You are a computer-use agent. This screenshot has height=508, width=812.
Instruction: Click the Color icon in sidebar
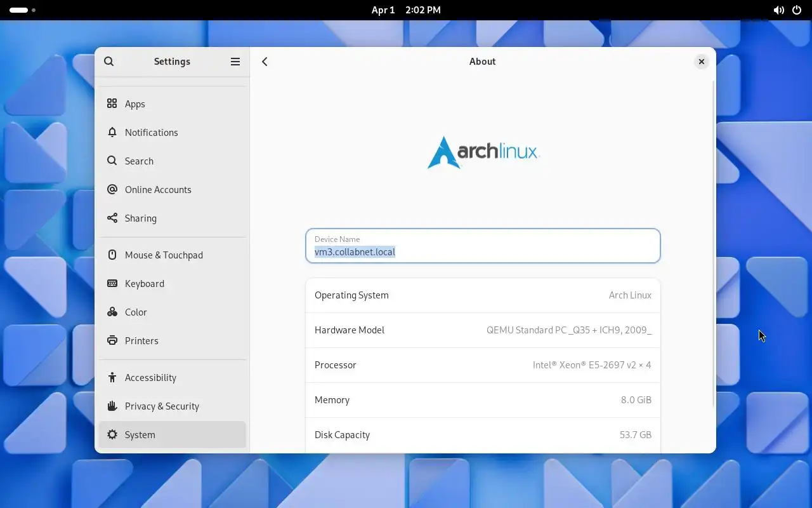(x=112, y=312)
